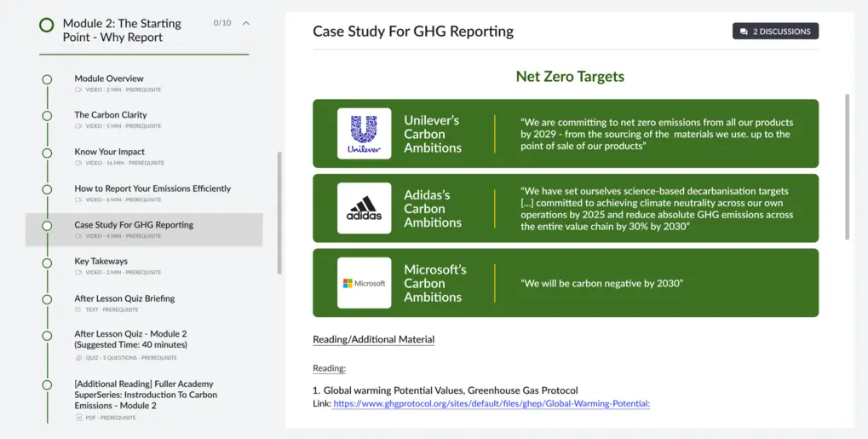Screen dimensions: 868x439
Task: Click Microsoft's Carbon Ambitions label
Action: [x=435, y=283]
